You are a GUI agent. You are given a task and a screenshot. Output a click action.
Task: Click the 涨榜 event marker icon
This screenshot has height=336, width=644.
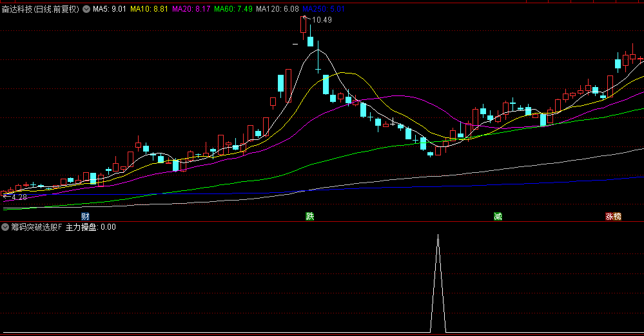pos(613,216)
